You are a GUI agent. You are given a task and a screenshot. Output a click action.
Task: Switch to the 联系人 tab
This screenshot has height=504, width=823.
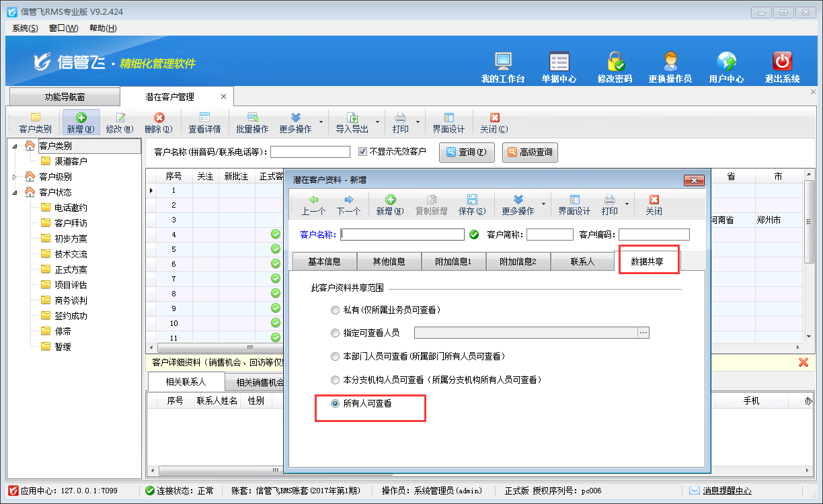click(582, 261)
